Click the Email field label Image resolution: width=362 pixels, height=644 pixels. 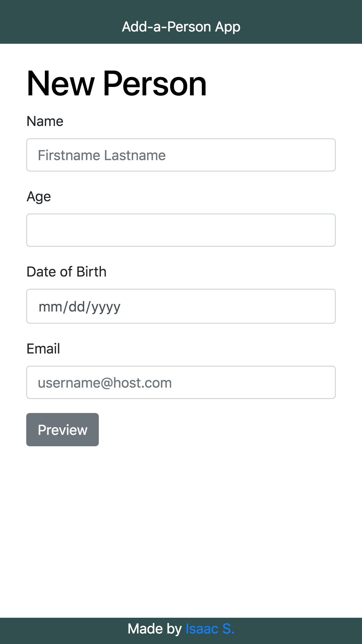(43, 349)
